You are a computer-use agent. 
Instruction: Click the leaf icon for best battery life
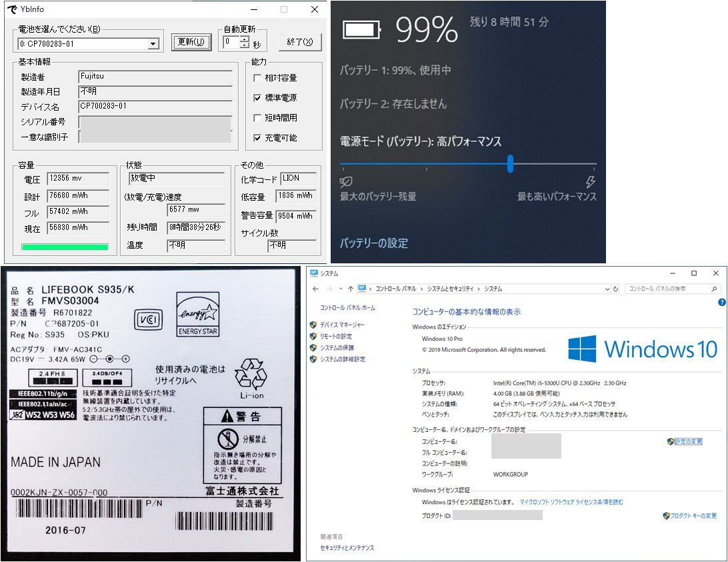click(x=346, y=181)
